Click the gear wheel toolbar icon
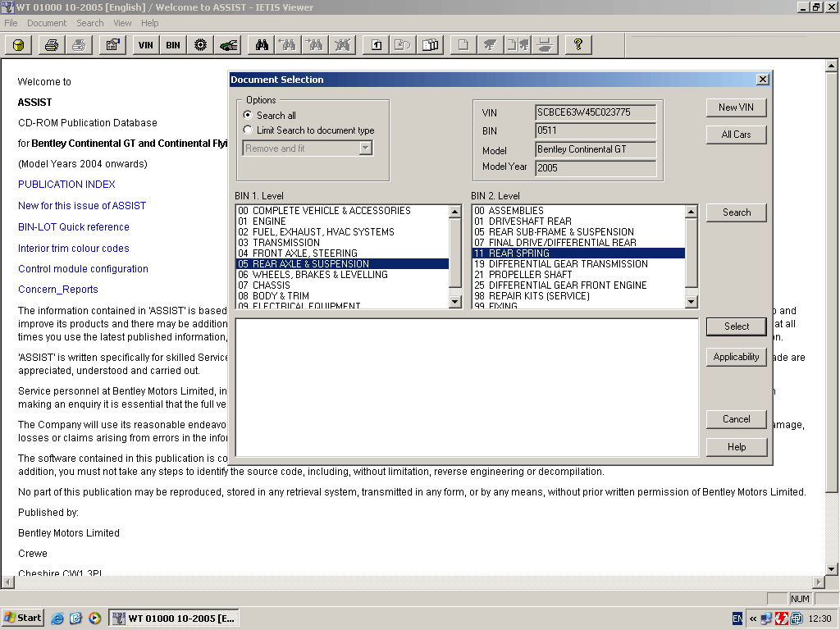 200,45
